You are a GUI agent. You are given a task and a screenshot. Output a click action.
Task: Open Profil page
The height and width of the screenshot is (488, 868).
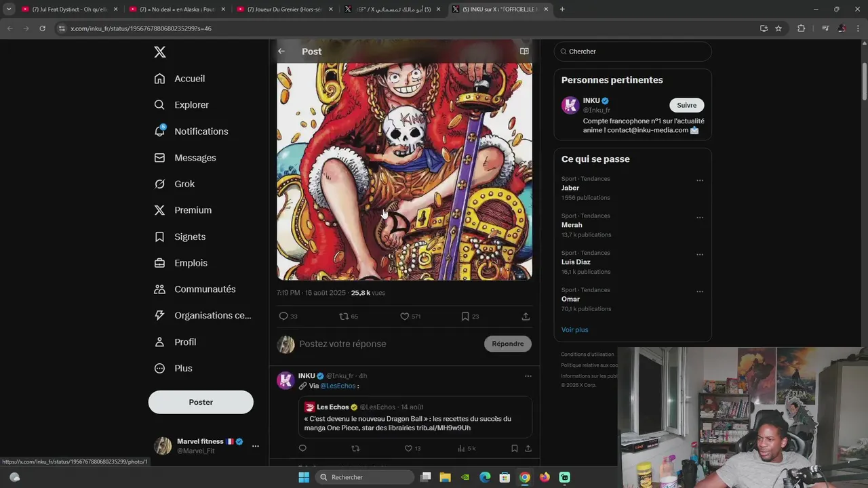coord(175,342)
